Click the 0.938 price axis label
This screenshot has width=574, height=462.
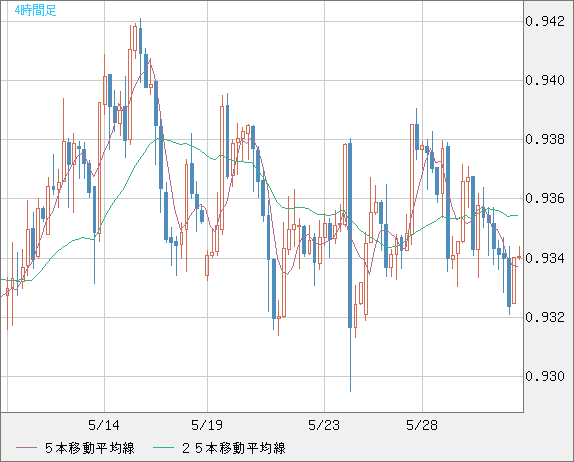(x=545, y=139)
